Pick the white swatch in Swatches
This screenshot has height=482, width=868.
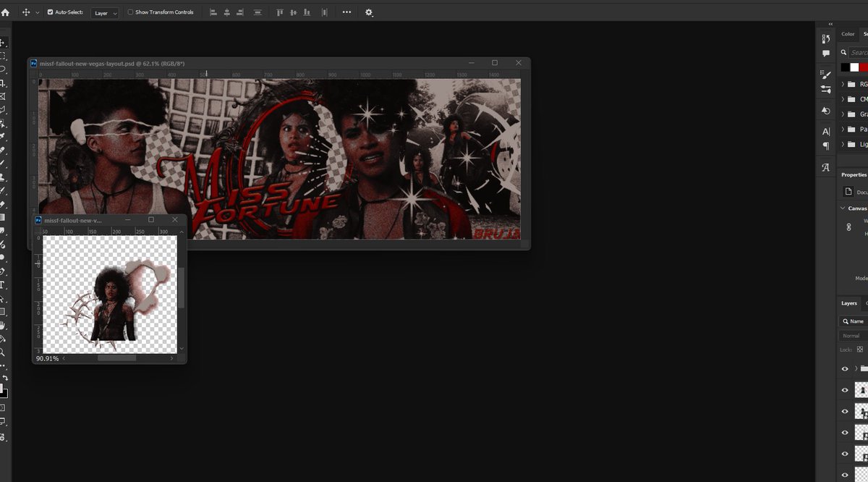pyautogui.click(x=854, y=67)
